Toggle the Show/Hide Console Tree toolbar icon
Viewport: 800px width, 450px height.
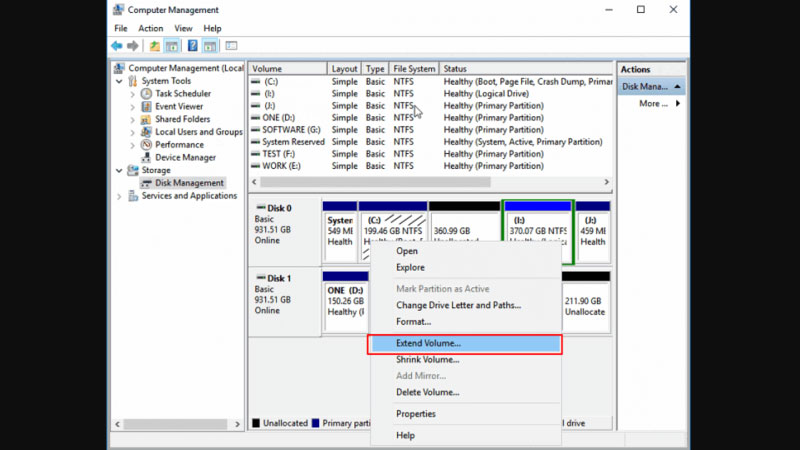point(172,46)
